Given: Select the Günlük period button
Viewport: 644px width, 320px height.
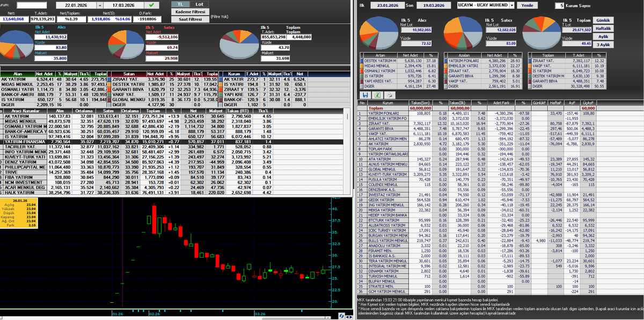Looking at the screenshot, I should coord(603,20).
